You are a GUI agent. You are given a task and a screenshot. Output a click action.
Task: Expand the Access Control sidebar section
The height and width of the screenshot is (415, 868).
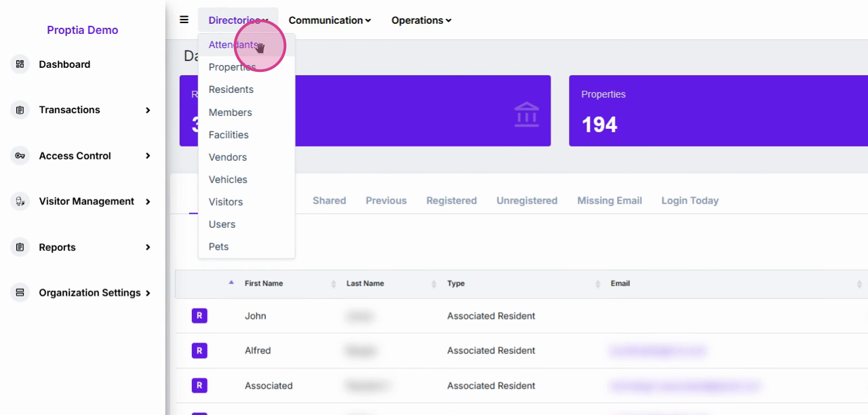148,156
